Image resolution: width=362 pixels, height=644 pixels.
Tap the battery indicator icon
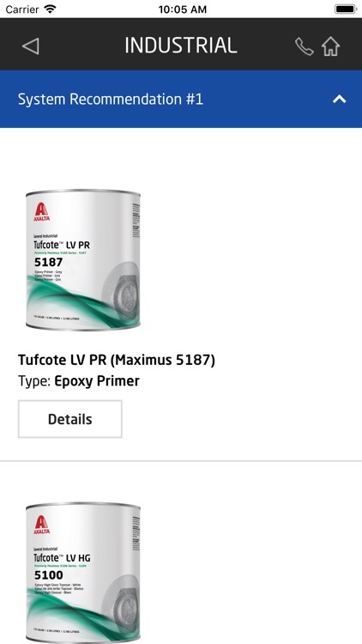[x=345, y=9]
